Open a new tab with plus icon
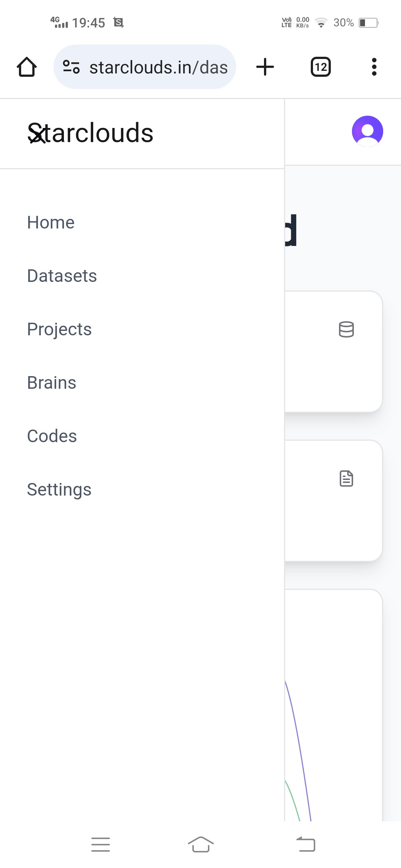The width and height of the screenshot is (401, 868). (265, 67)
